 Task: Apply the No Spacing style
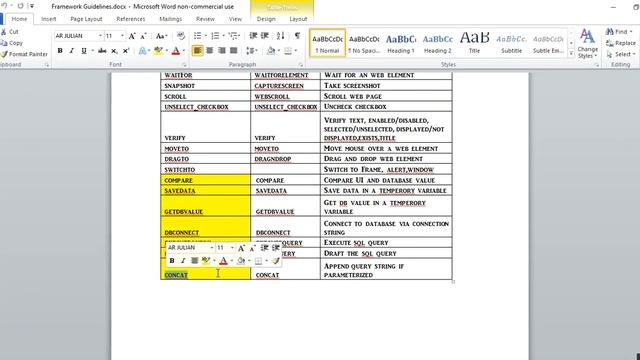[364, 43]
